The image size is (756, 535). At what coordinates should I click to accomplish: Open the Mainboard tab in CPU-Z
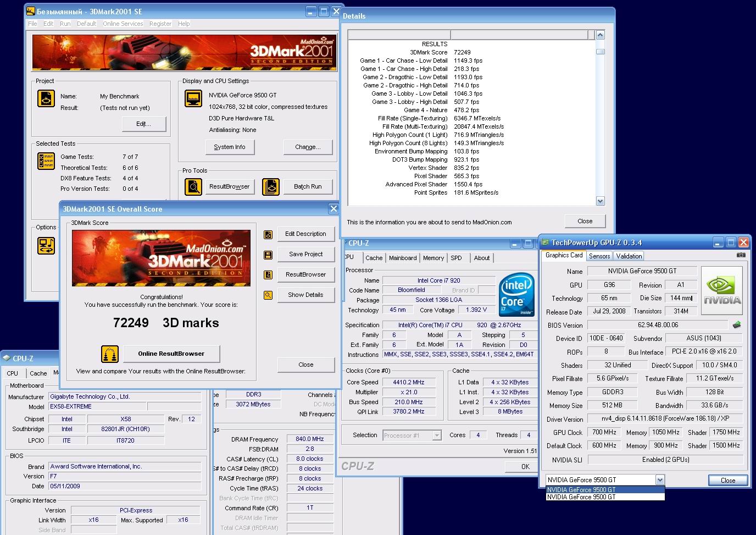point(403,258)
